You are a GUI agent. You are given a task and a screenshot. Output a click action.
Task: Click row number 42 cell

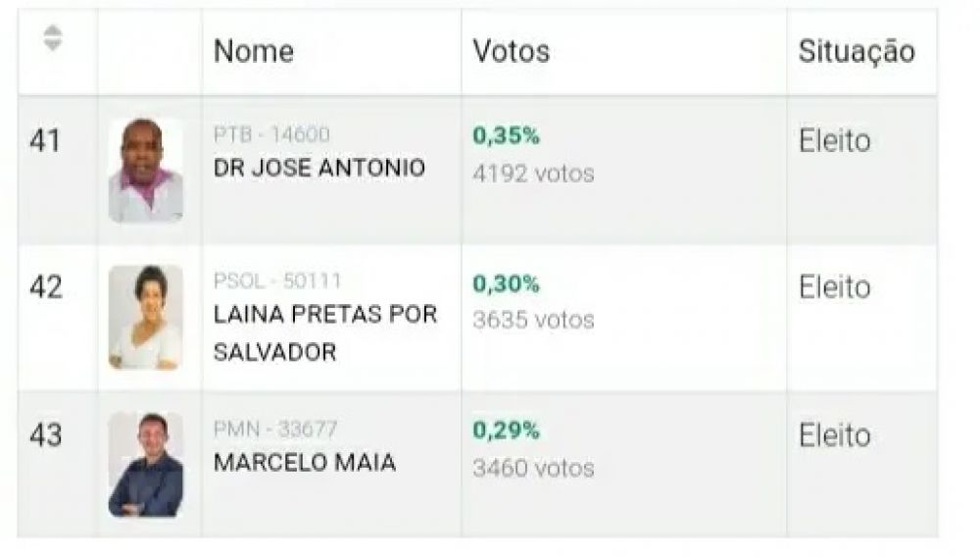tap(46, 287)
